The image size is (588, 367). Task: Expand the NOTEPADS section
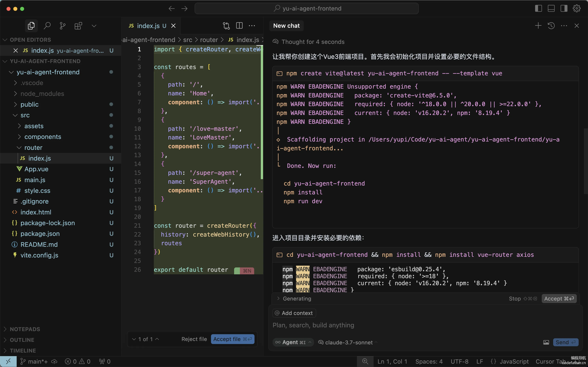61,329
